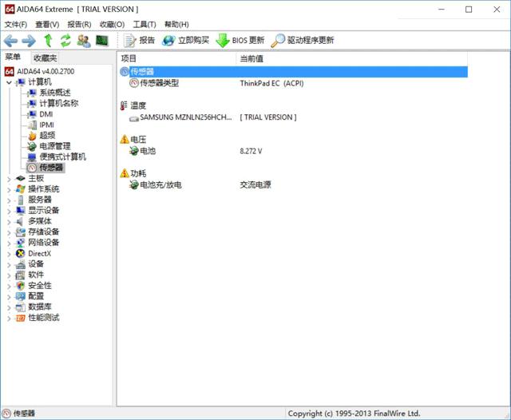The width and height of the screenshot is (511, 420).
Task: Click the users icon in toolbar
Action: click(x=84, y=41)
